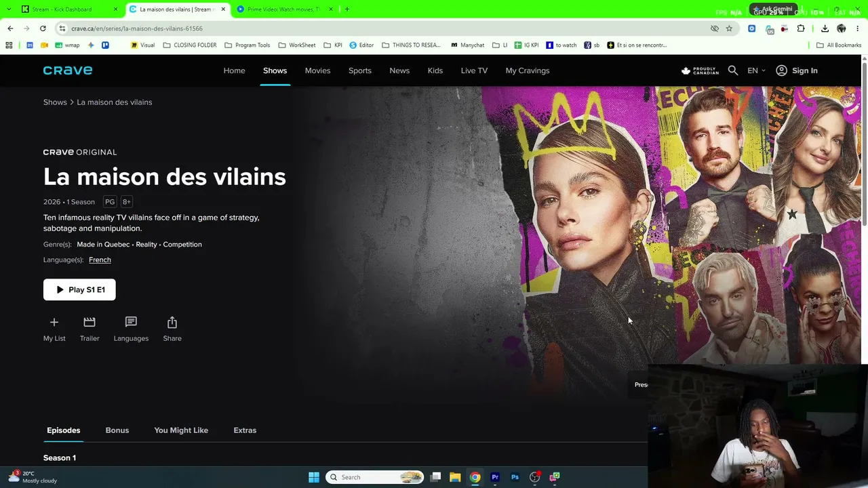Open the THINGS TO RESEA... bookmark folder
The width and height of the screenshot is (868, 488).
point(411,45)
